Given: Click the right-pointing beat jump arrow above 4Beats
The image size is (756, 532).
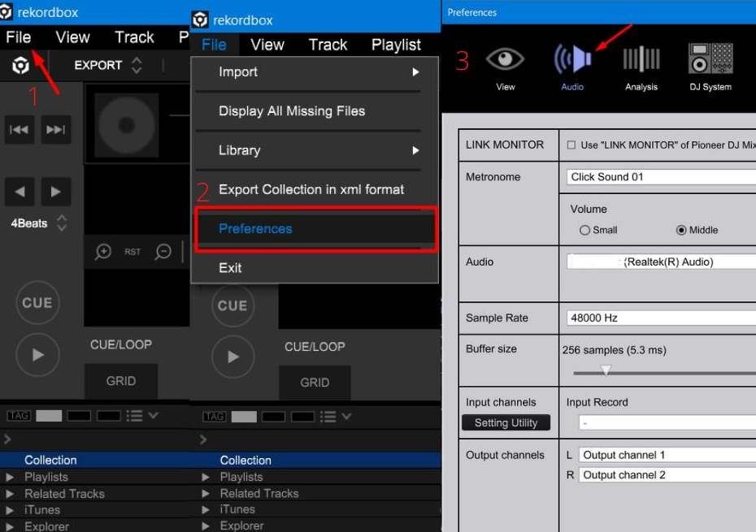Looking at the screenshot, I should (x=56, y=192).
